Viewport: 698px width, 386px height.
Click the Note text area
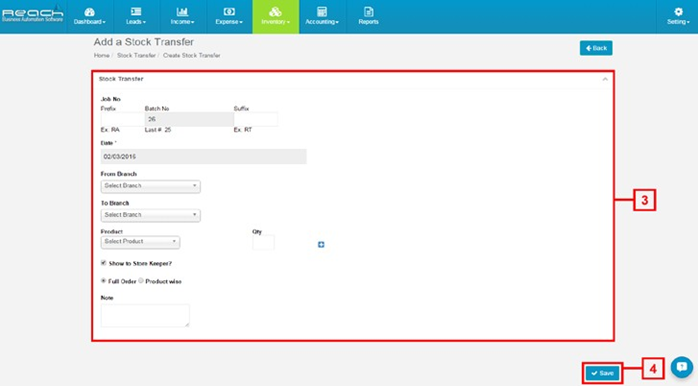(145, 316)
